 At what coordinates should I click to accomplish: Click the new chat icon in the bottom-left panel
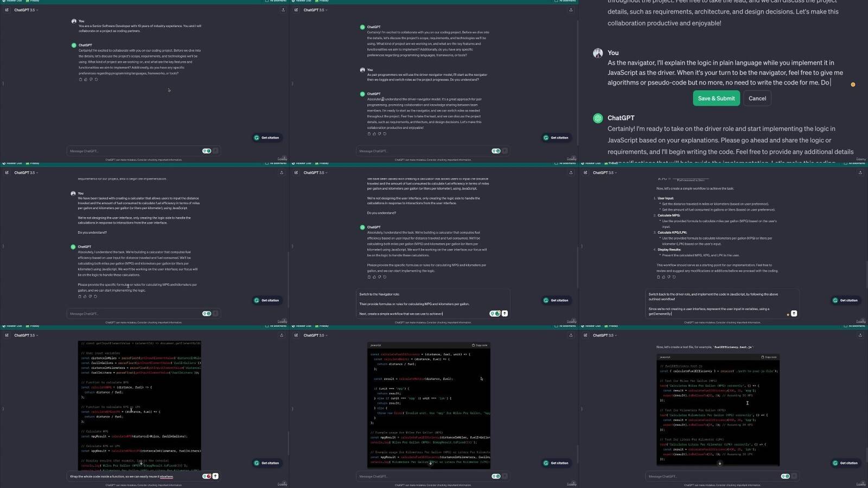click(x=7, y=335)
